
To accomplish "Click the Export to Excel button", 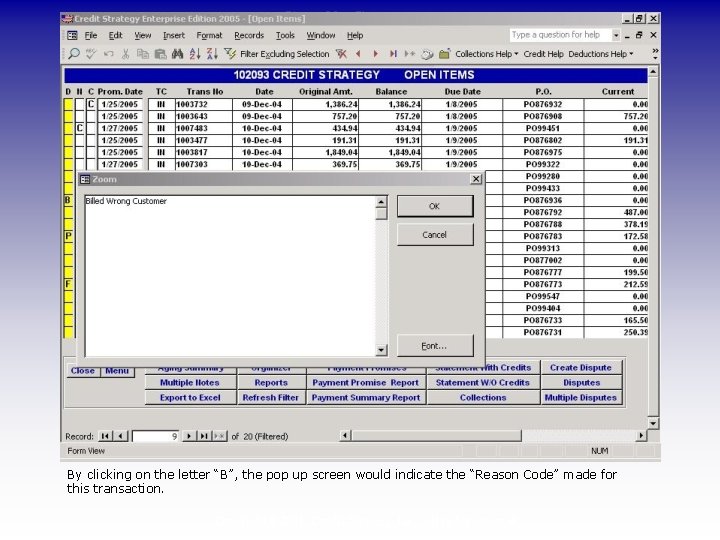I will pyautogui.click(x=190, y=397).
